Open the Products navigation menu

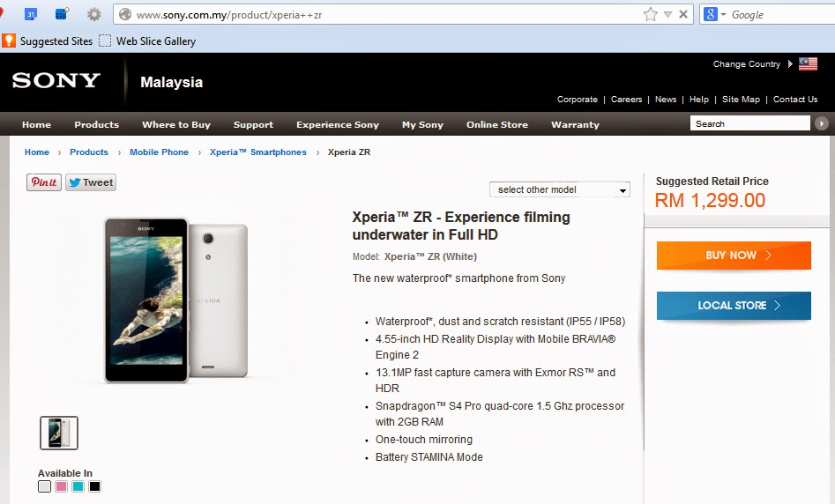(96, 124)
